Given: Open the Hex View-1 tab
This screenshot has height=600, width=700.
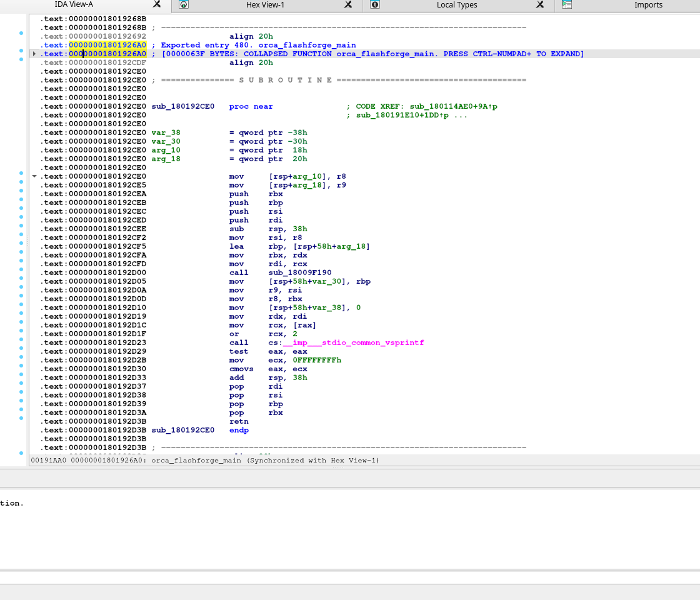Looking at the screenshot, I should click(265, 5).
